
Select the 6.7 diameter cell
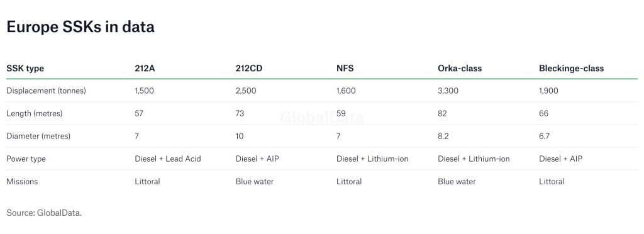[544, 136]
